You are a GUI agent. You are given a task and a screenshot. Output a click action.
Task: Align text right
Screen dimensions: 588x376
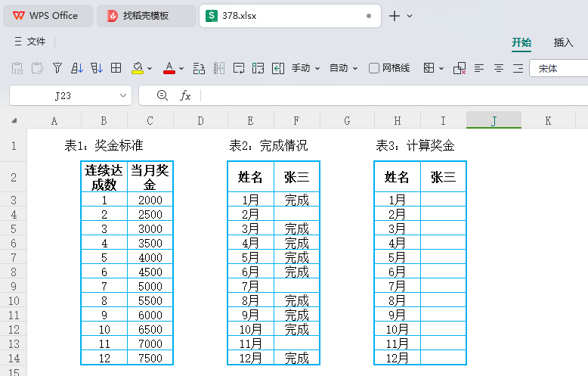[x=518, y=68]
